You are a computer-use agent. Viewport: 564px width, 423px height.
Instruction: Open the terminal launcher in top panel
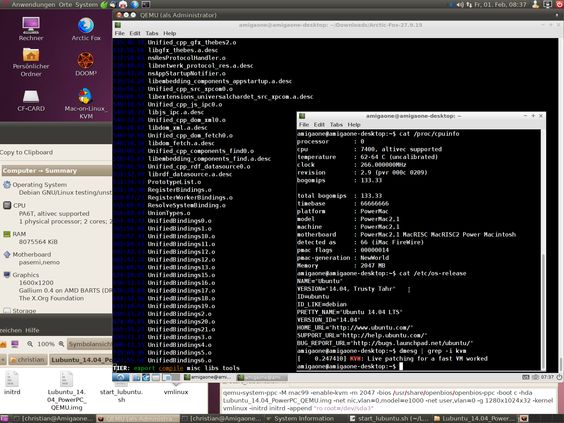[x=146, y=4]
